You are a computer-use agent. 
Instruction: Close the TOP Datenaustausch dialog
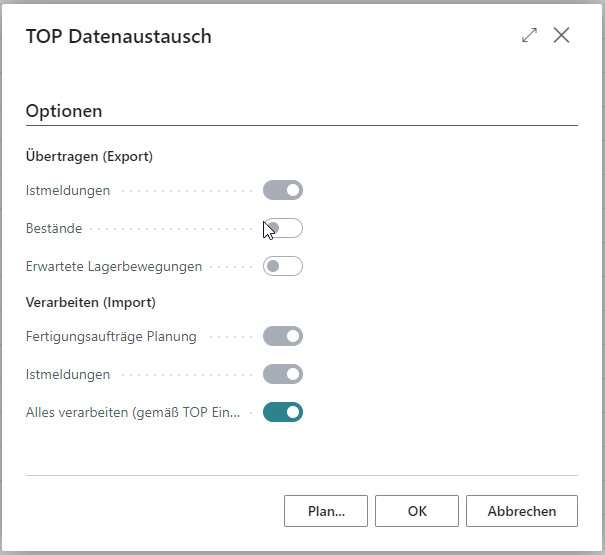tap(561, 36)
